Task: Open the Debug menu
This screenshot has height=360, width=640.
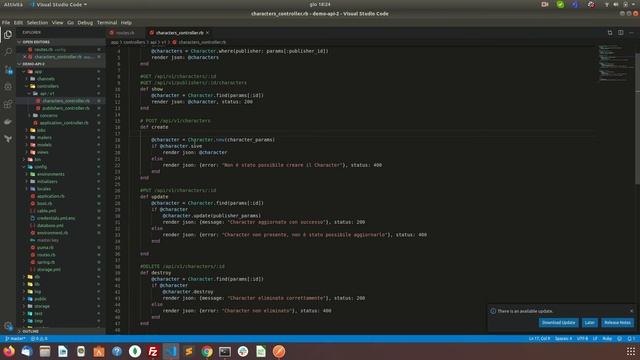Action: pos(85,23)
